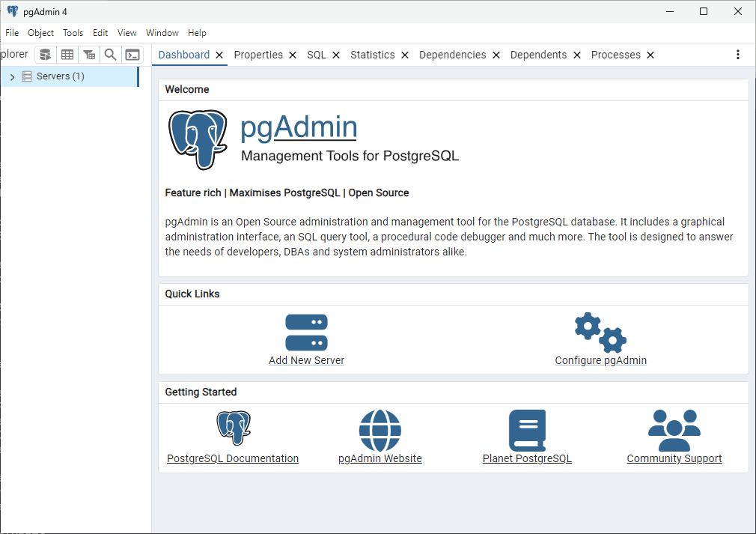
Task: Open the Filtered Rows icon
Action: 89,55
